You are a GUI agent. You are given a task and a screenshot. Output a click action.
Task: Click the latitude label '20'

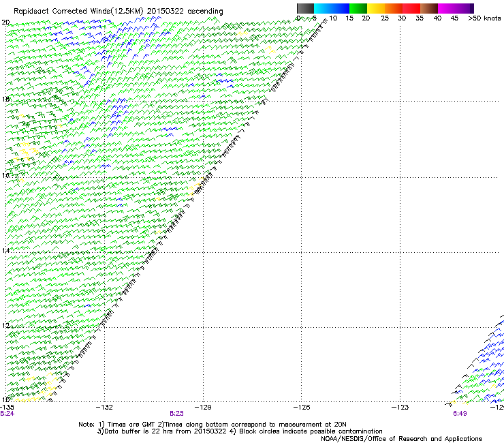(x=5, y=22)
